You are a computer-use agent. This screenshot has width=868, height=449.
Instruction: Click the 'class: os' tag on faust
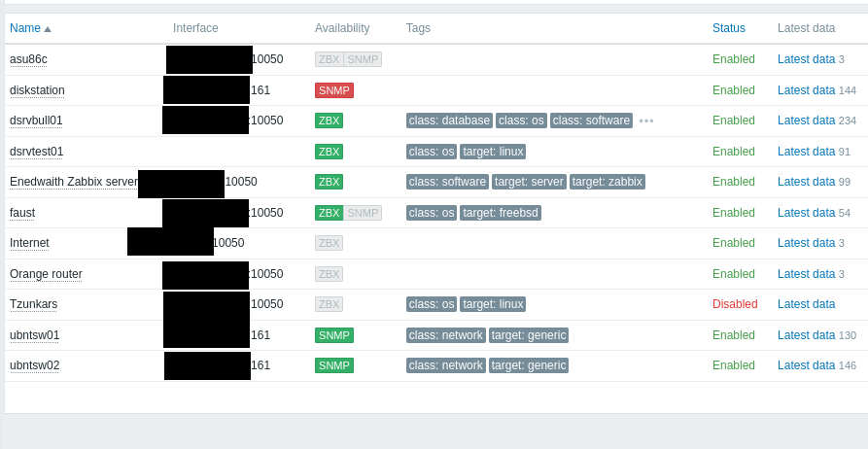pos(432,213)
